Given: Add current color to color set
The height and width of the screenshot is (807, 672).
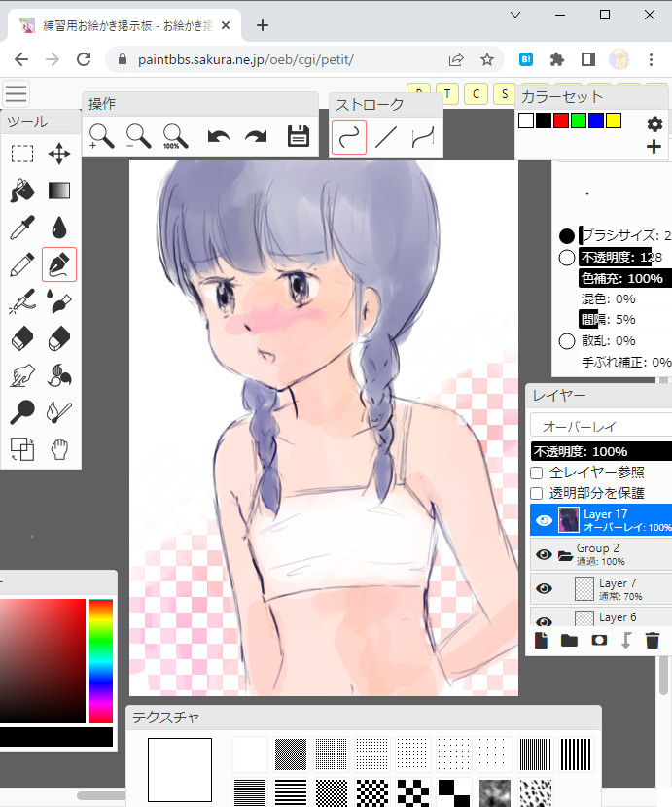Looking at the screenshot, I should (654, 147).
